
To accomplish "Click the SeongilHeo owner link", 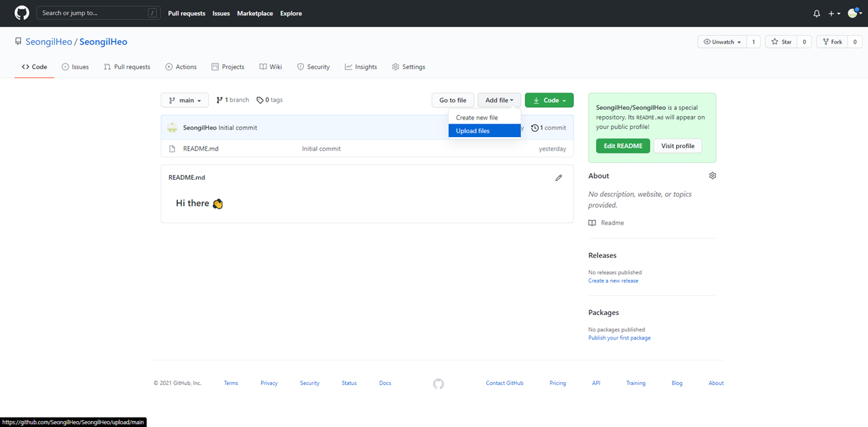I will point(49,42).
